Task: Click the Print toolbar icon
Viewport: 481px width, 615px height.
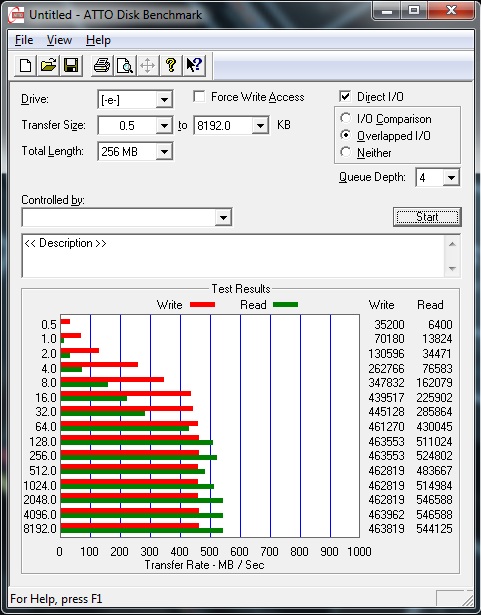Action: click(102, 65)
